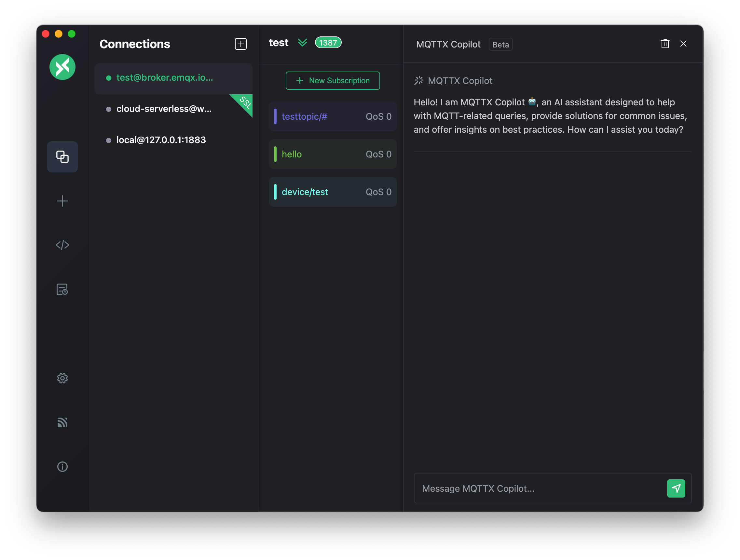Select the local@127.0.0.1:1883 connection
This screenshot has height=560, width=740.
[x=161, y=140]
